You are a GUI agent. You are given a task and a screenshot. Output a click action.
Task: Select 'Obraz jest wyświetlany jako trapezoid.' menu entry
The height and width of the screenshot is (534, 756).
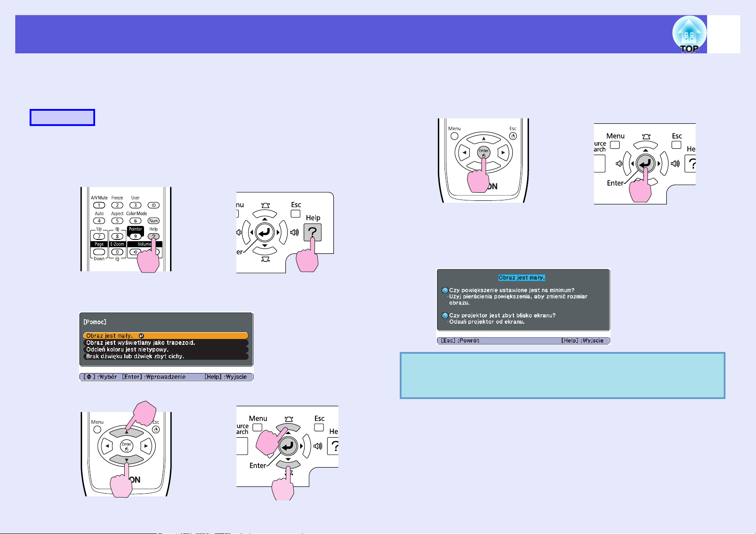click(166, 343)
